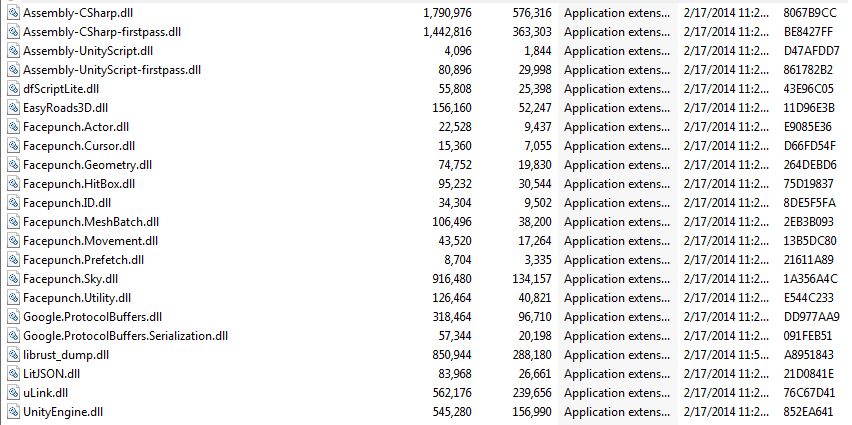Screen dimensions: 852x425
Task: Select the Facepunch.Cursor.dll file name
Action: click(x=79, y=146)
